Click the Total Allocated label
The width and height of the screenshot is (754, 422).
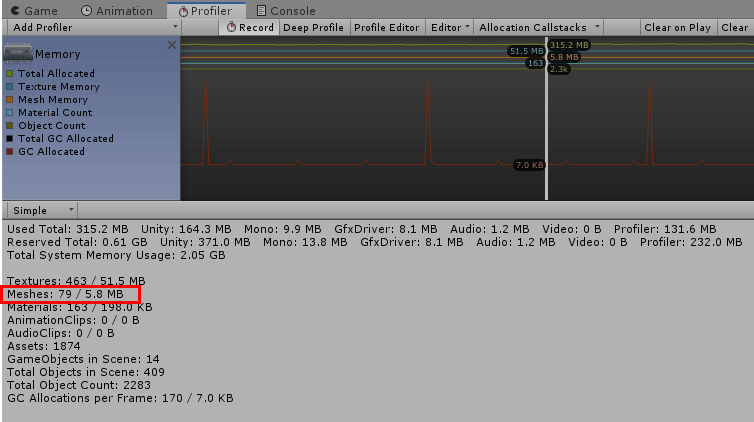tap(56, 74)
